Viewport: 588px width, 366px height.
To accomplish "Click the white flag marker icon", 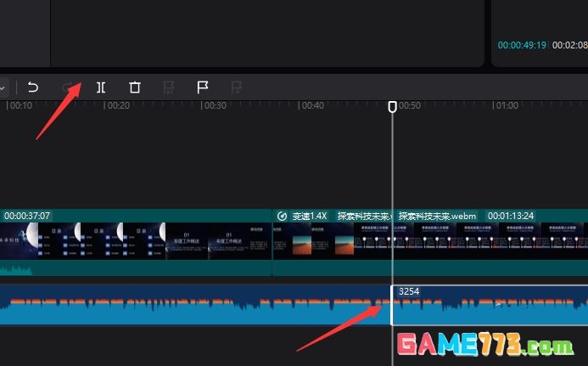I will pyautogui.click(x=203, y=87).
